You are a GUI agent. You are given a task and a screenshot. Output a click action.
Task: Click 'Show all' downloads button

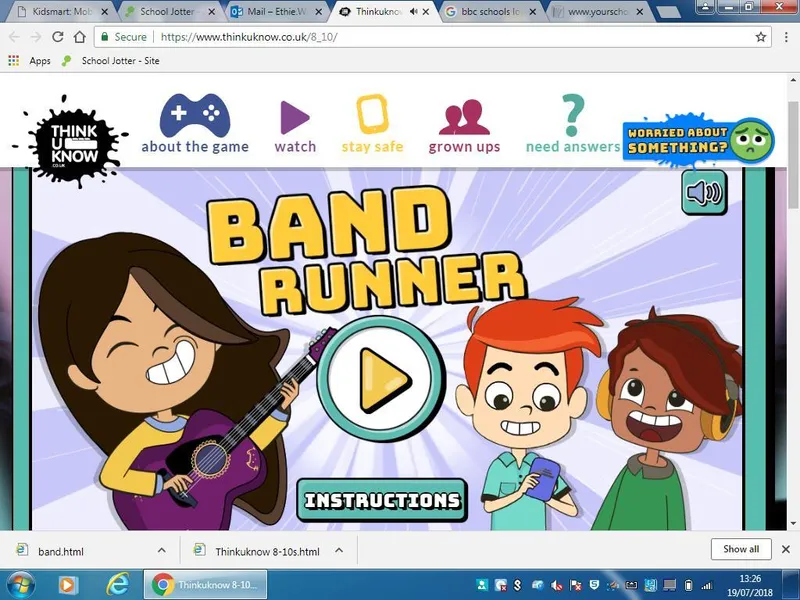pos(741,549)
